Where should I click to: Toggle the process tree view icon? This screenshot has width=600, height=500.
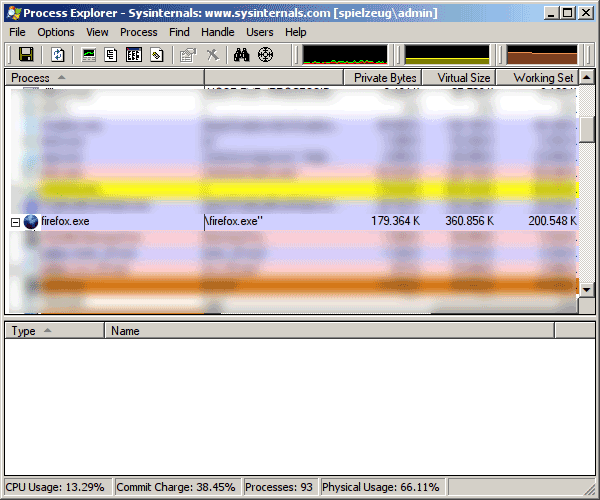tap(111, 55)
